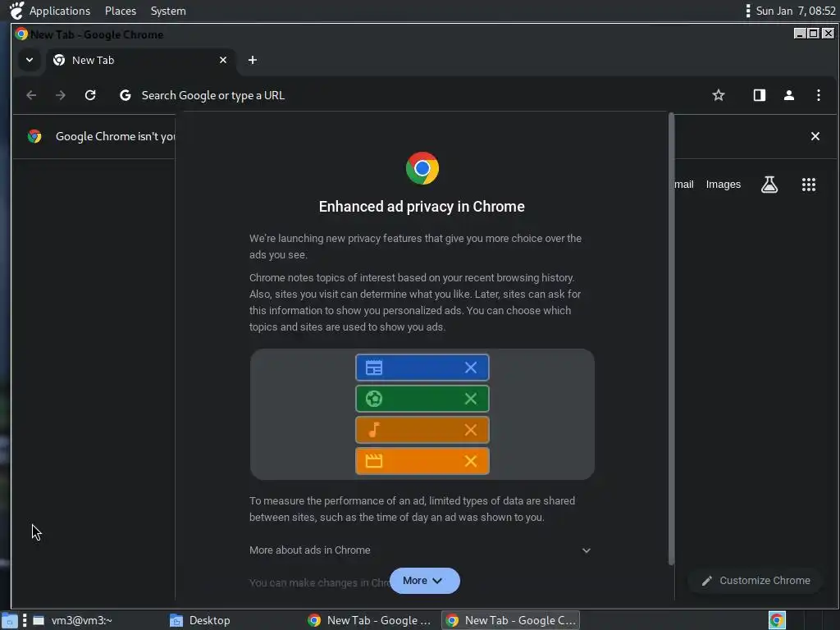The width and height of the screenshot is (840, 630).
Task: Click the soccer ball icon
Action: click(374, 399)
